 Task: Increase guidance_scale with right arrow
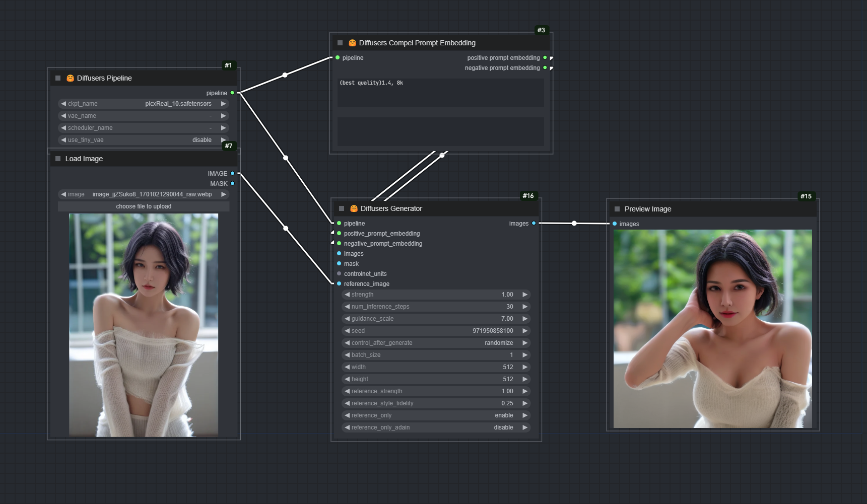525,319
